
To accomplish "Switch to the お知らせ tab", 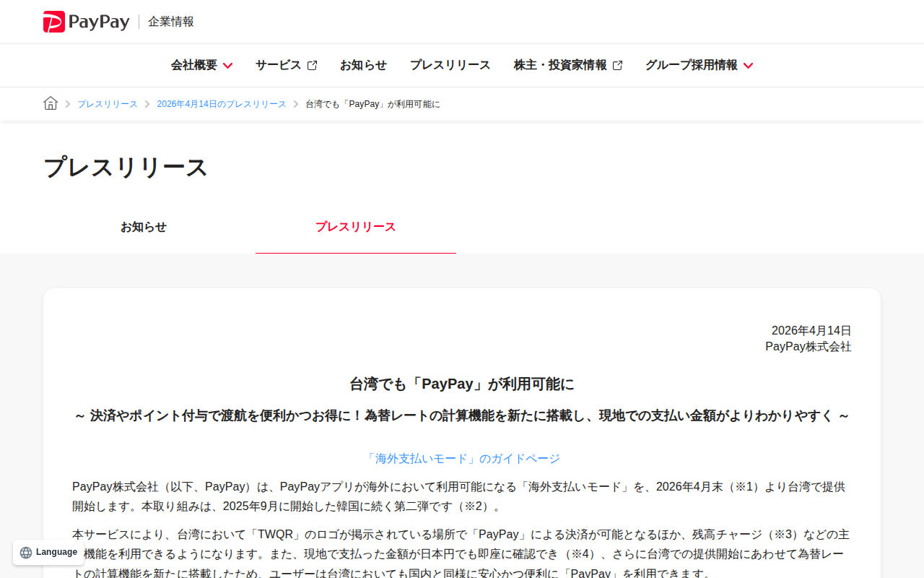I will (x=144, y=227).
